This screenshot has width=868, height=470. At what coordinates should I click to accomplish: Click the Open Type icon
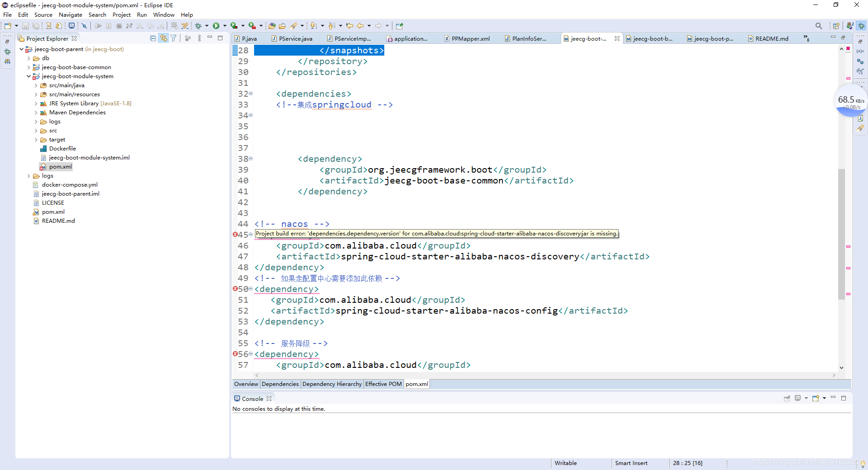pos(272,26)
